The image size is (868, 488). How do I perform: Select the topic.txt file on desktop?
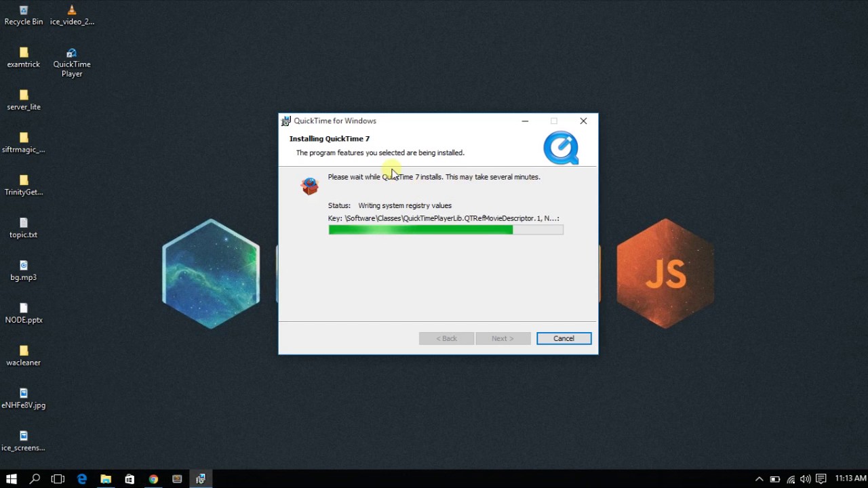[x=24, y=229]
